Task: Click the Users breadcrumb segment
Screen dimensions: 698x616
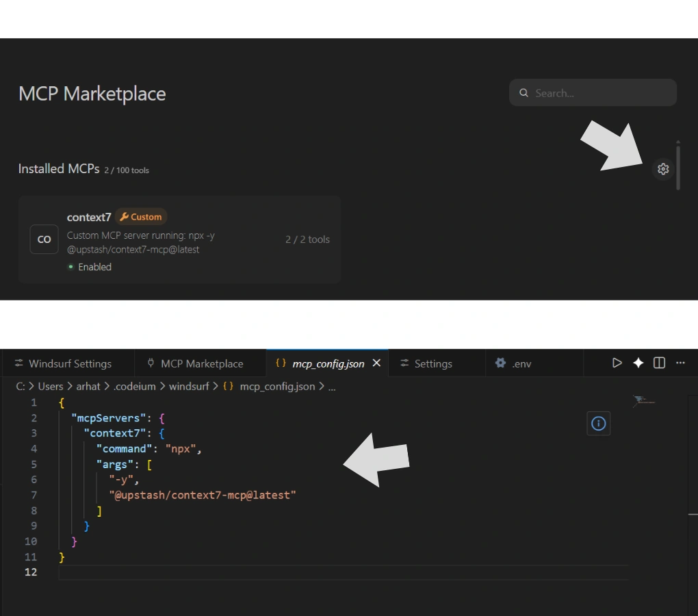Action: click(51, 386)
